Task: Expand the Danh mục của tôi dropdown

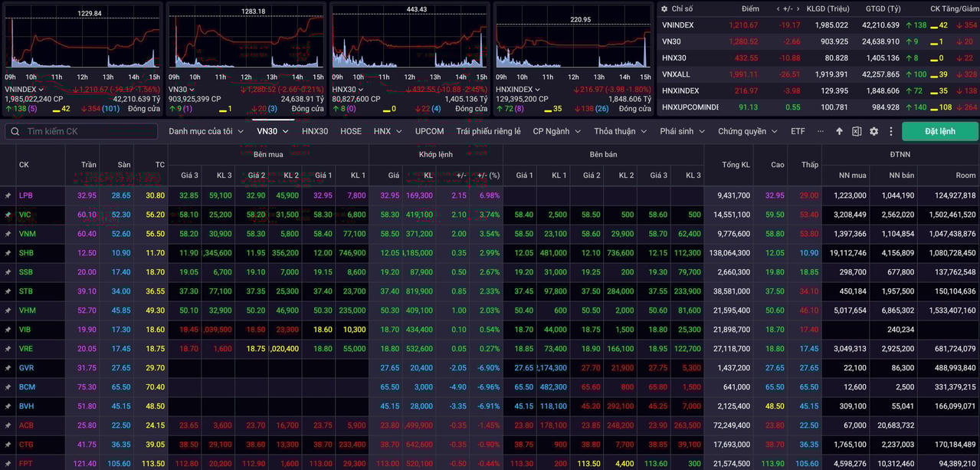Action: [206, 131]
